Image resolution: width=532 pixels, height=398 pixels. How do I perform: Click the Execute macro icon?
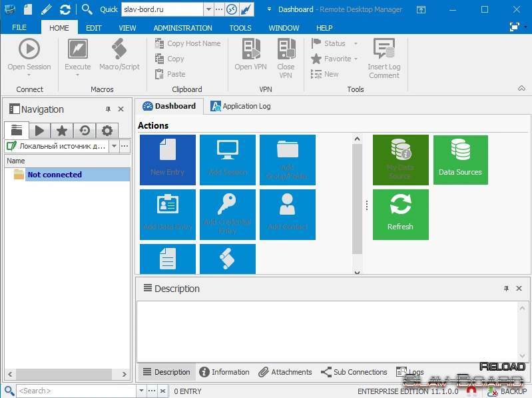point(78,49)
